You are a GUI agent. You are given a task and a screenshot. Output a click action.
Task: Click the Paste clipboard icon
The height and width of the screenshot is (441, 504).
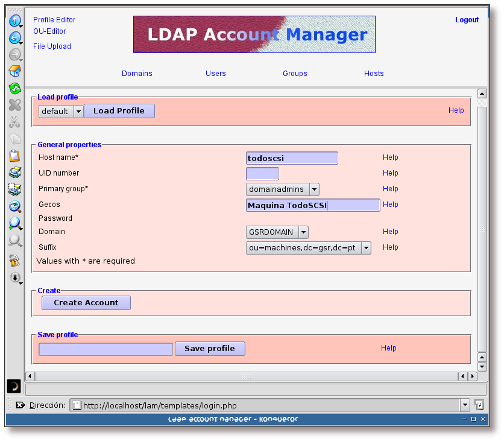[x=14, y=156]
